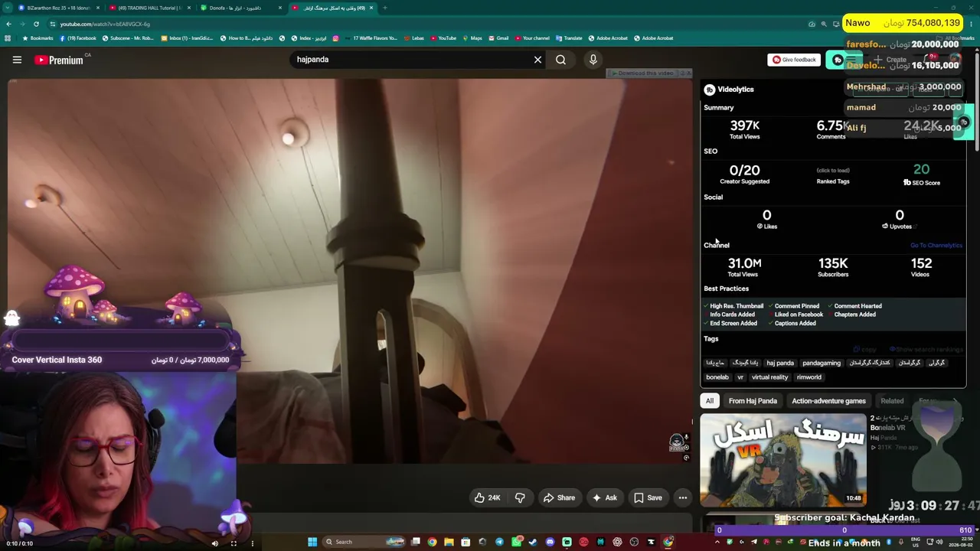Reload the current page
980x551 pixels.
pyautogui.click(x=36, y=24)
